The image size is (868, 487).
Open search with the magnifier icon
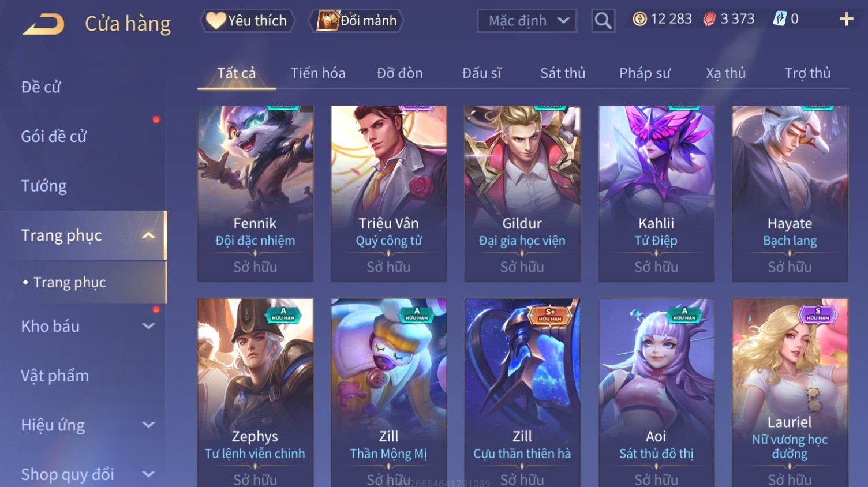click(603, 21)
